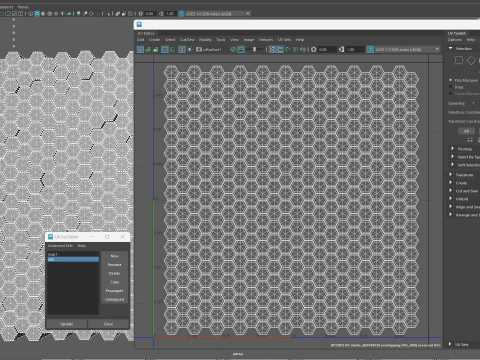Expand the Create section in UV Toolkit

pyautogui.click(x=450, y=183)
